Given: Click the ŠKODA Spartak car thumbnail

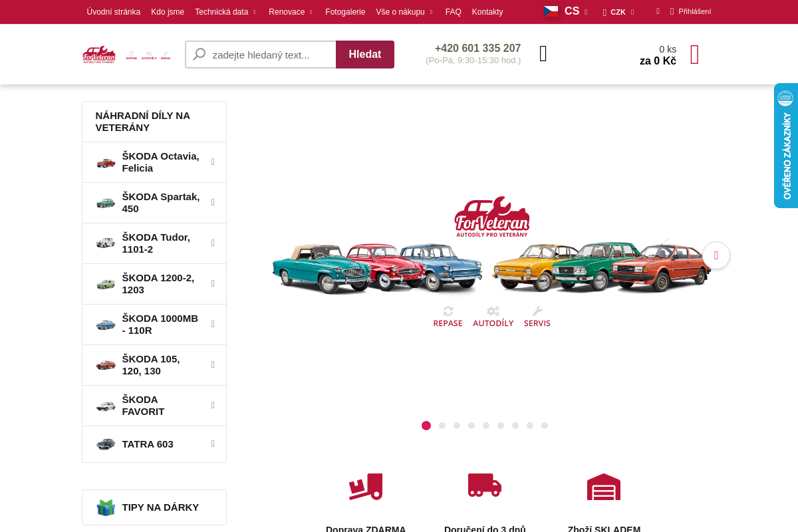Looking at the screenshot, I should click(x=106, y=203).
